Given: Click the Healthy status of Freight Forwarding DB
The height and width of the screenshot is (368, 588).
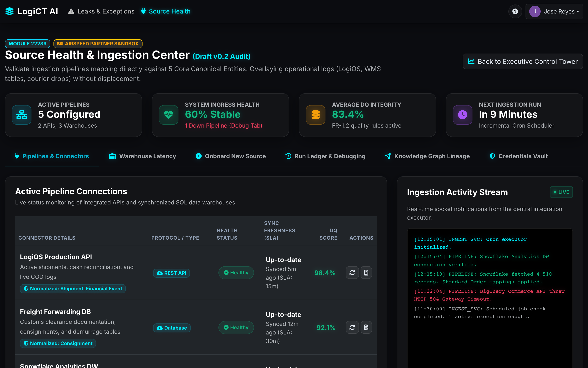Looking at the screenshot, I should click(x=236, y=327).
